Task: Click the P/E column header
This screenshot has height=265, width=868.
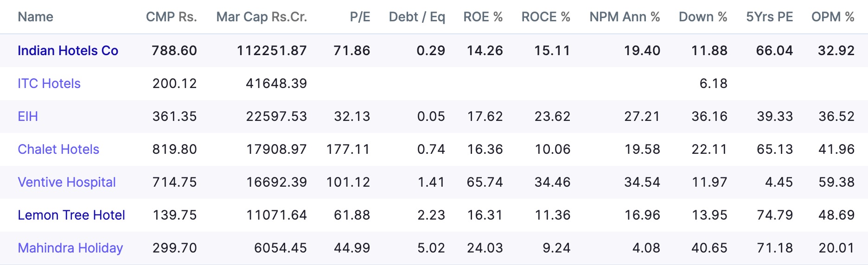Action: click(x=360, y=17)
